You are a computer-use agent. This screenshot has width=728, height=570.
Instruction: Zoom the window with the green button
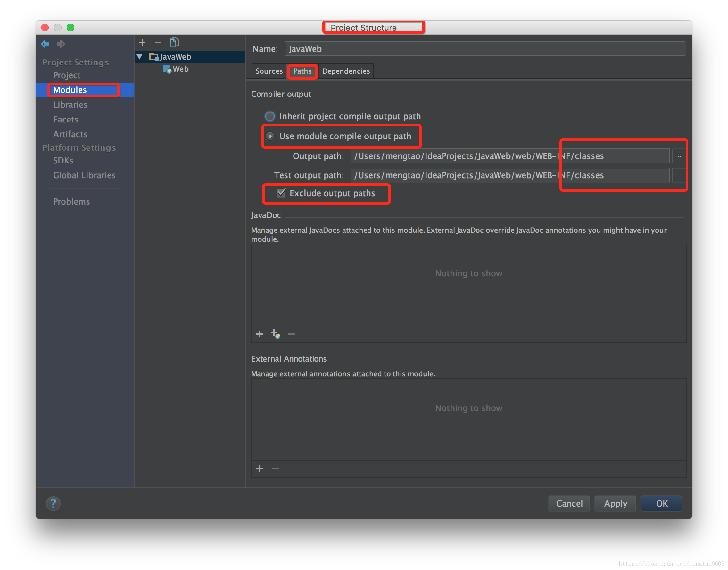coord(70,27)
